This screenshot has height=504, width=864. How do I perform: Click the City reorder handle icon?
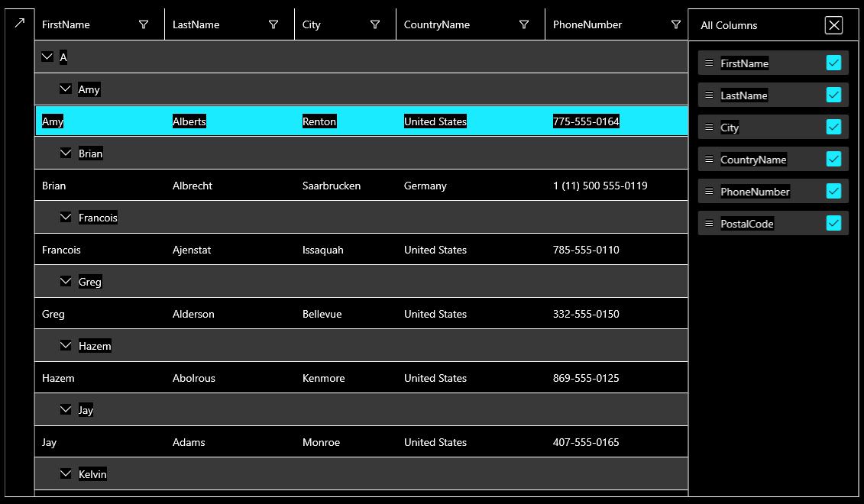point(709,128)
